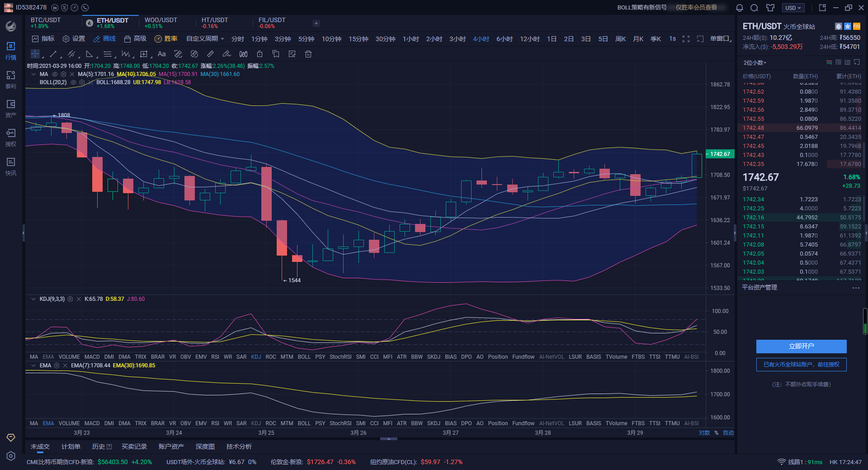
Task: Select the wave pattern W3 tool
Action: click(x=126, y=54)
